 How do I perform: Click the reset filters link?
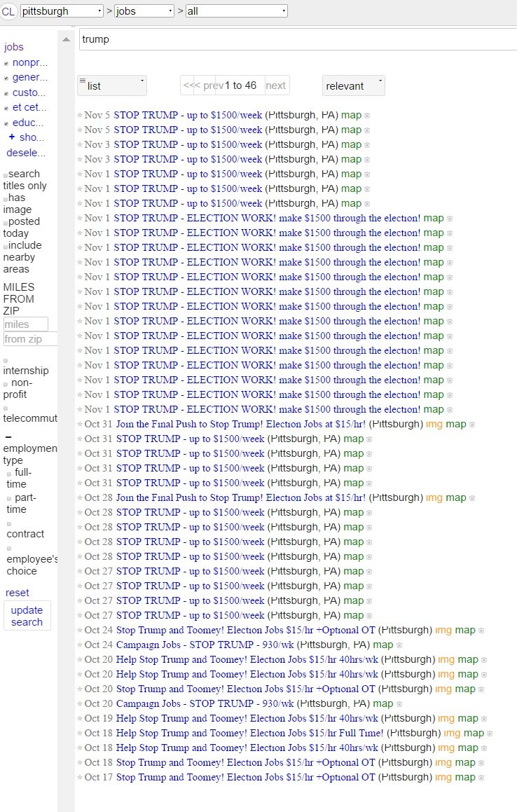coord(17,593)
